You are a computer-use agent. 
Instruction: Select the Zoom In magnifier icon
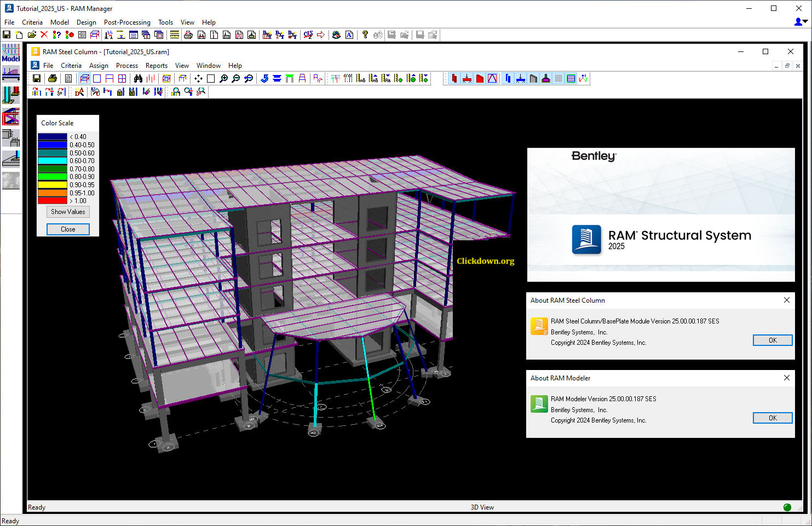[x=224, y=78]
